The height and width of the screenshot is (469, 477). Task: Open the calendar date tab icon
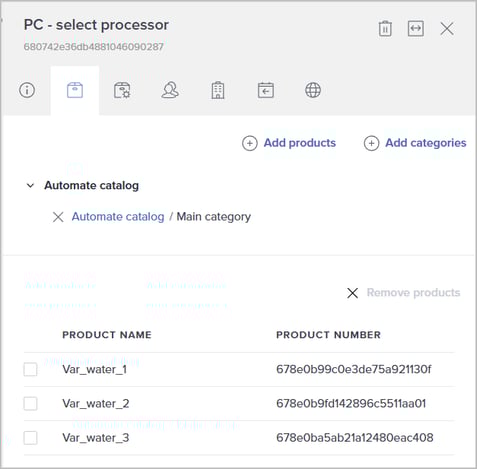coord(266,90)
